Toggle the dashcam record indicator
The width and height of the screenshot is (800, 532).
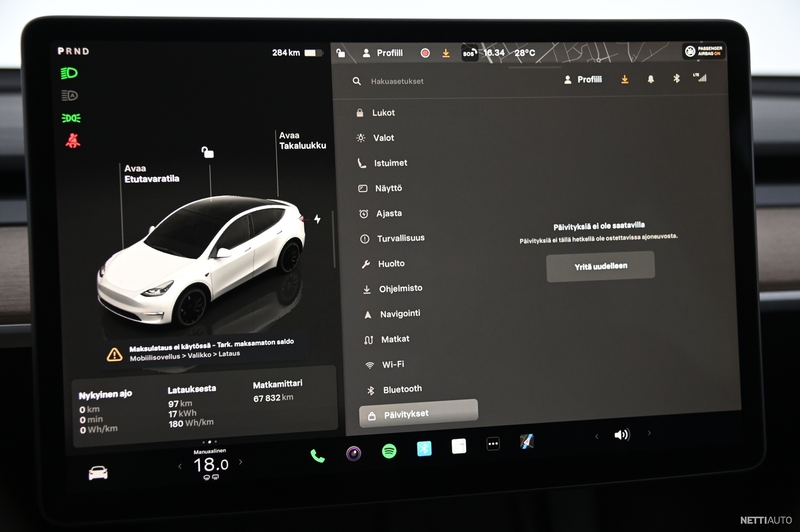pyautogui.click(x=425, y=53)
